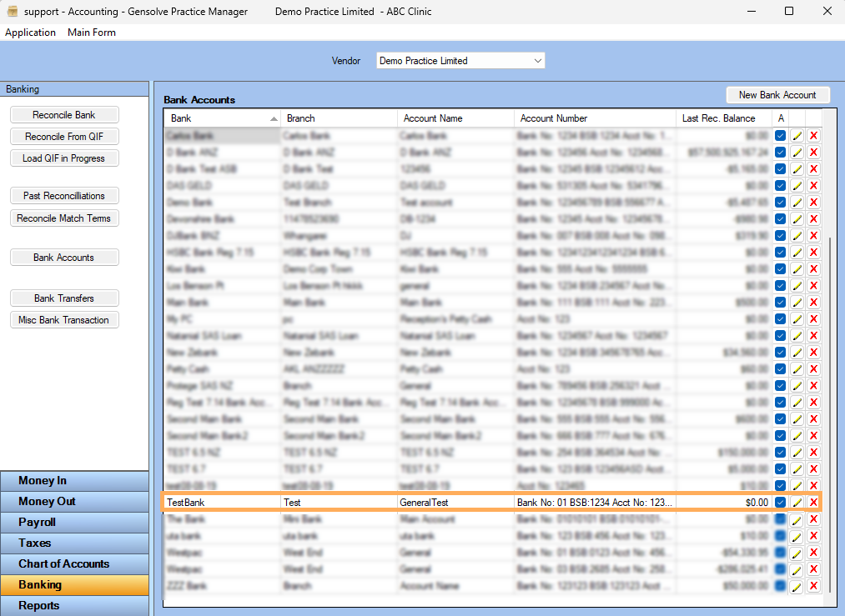This screenshot has height=616, width=845.
Task: Create a New Bank Account
Action: [x=777, y=95]
